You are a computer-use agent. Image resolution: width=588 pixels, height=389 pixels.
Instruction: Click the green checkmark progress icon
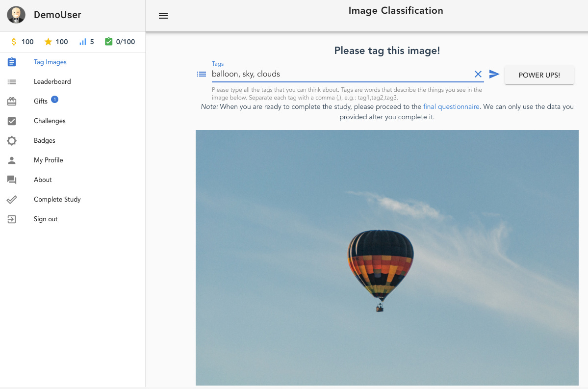click(x=109, y=42)
